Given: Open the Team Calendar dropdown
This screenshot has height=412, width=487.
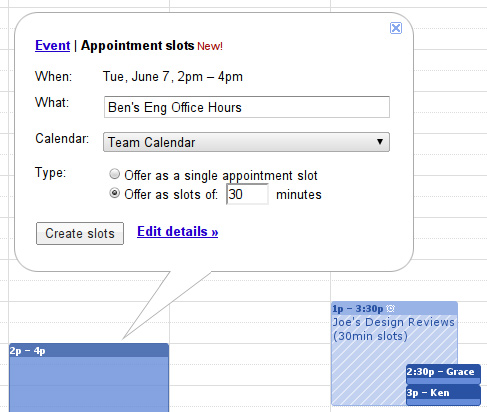Looking at the screenshot, I should [x=246, y=142].
